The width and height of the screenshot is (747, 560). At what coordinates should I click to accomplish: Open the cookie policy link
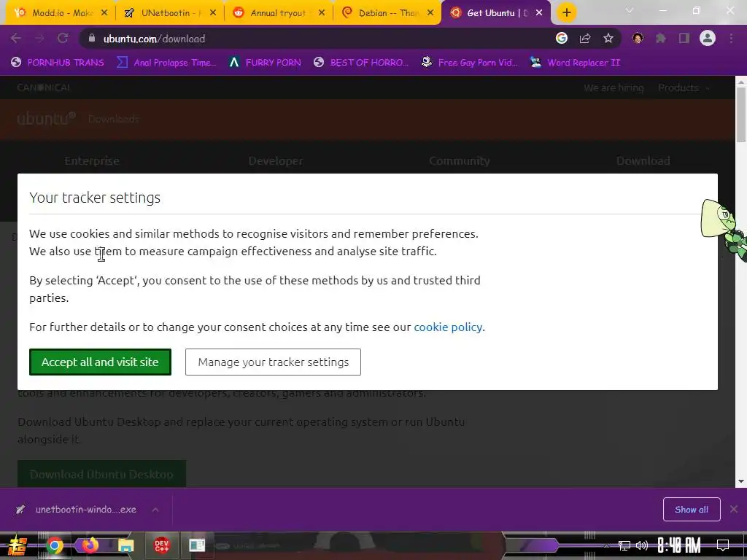(448, 327)
